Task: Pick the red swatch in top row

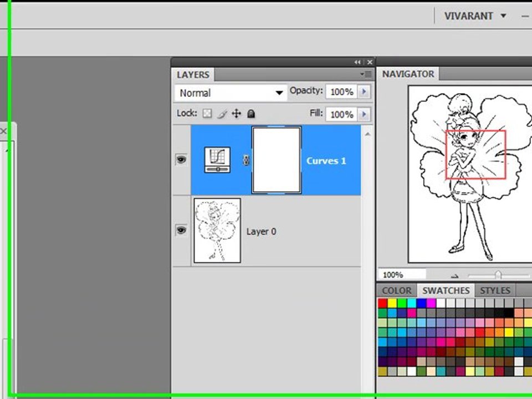Action: 382,303
